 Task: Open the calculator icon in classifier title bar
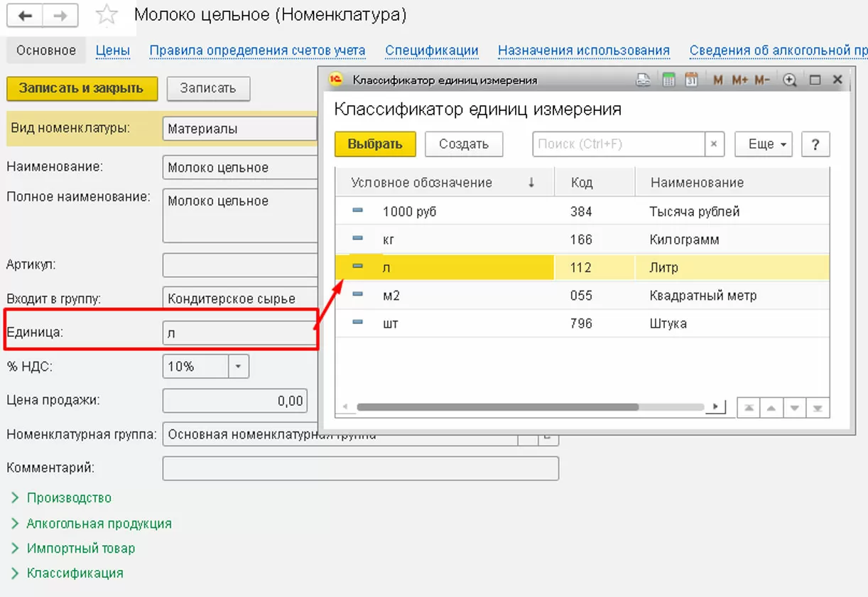click(x=668, y=80)
